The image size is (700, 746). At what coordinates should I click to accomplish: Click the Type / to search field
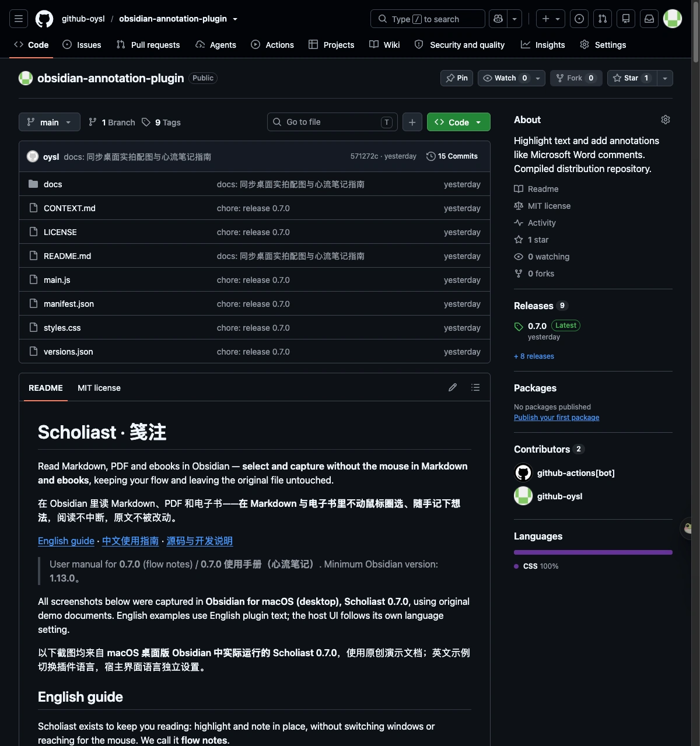[x=428, y=19]
